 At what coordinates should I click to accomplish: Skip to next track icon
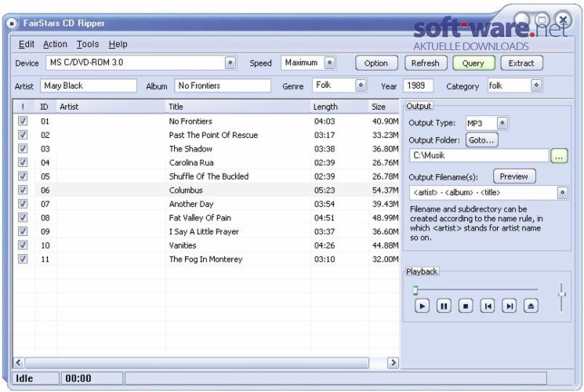click(x=509, y=306)
